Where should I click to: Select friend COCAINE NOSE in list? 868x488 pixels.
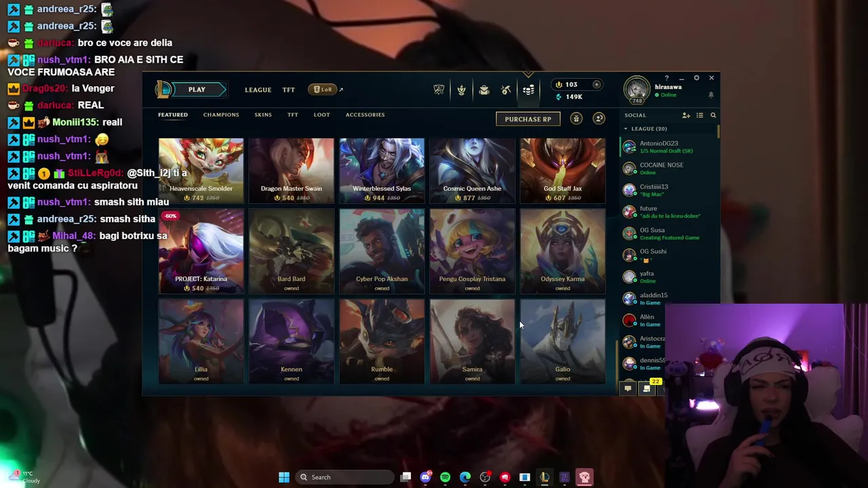667,168
